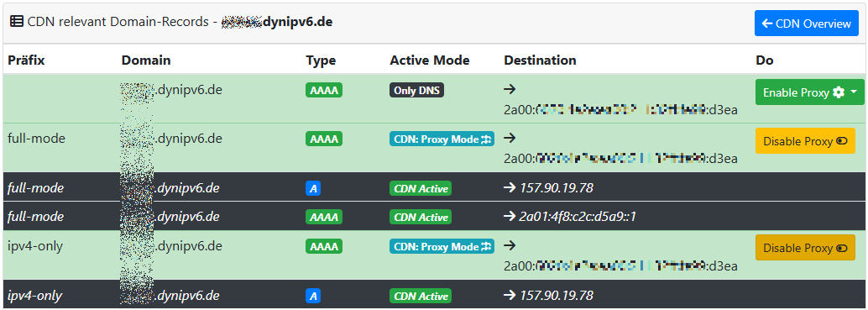
Task: Toggle the Only DNS mode badge
Action: (417, 91)
